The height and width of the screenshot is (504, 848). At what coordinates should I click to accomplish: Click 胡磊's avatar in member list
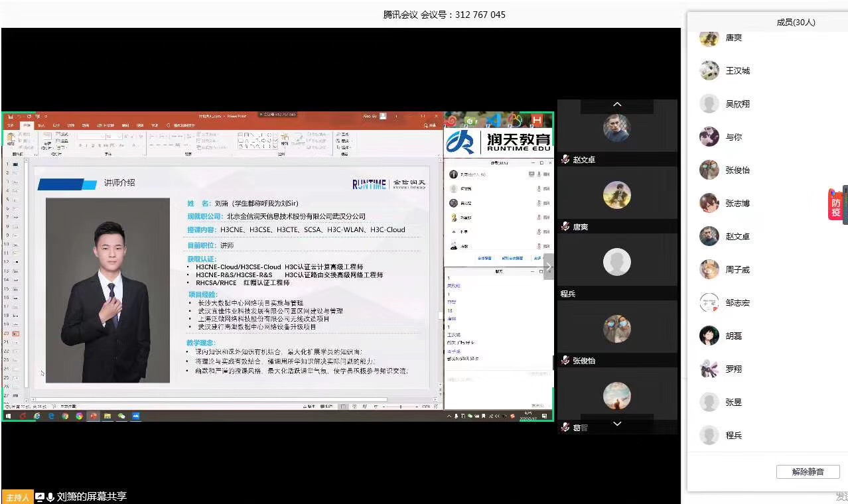coord(709,336)
